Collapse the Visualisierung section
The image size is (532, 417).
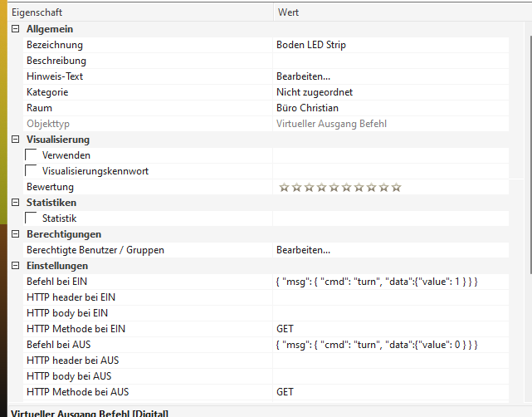pos(15,140)
